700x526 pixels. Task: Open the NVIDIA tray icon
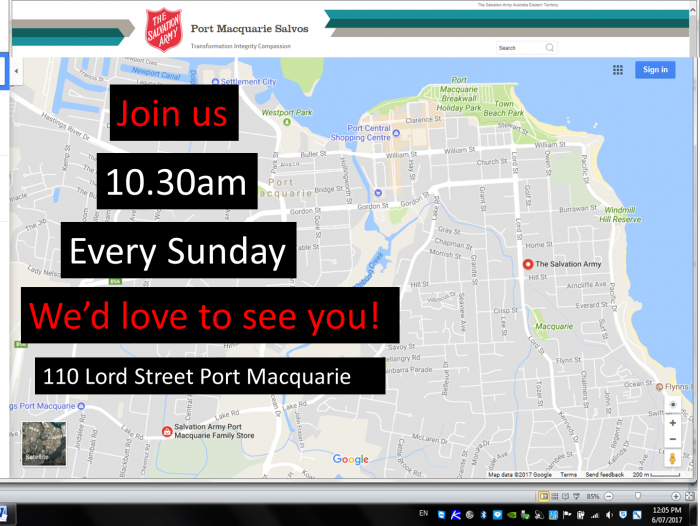512,515
